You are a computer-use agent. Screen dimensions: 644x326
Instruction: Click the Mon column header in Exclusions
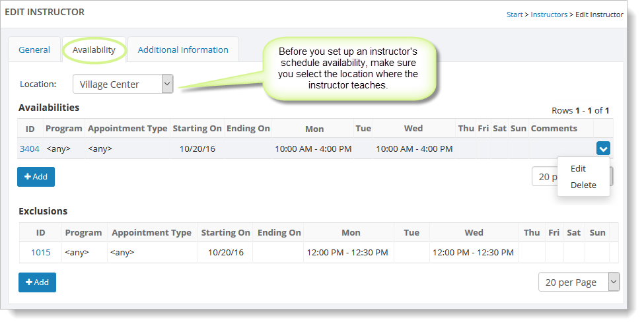click(x=351, y=232)
